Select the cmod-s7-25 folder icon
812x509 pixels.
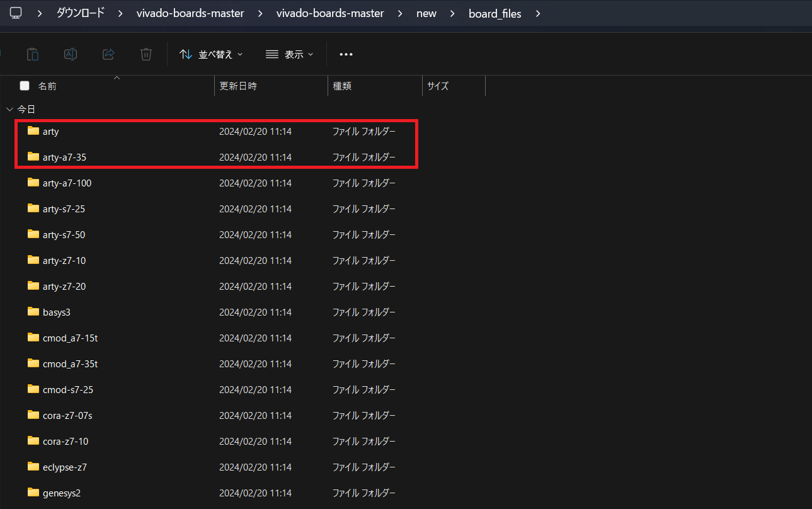click(x=33, y=389)
